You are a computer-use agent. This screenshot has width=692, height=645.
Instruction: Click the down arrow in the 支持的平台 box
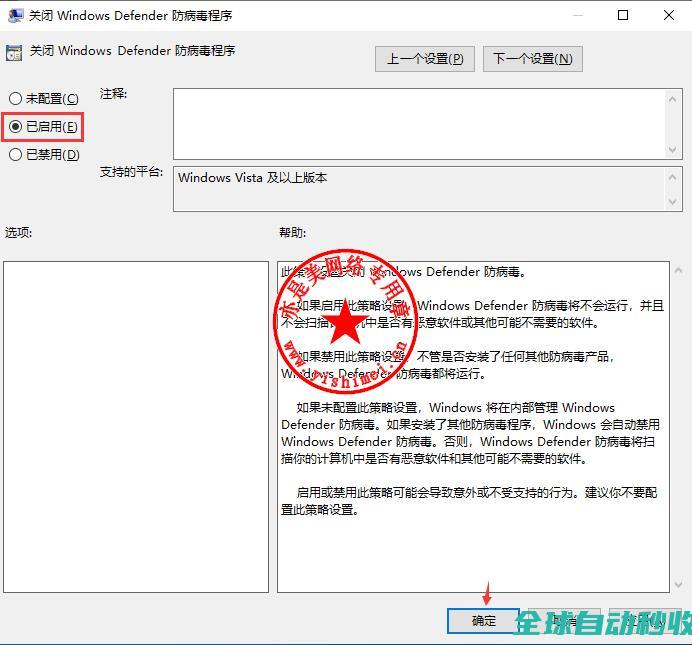tap(673, 202)
